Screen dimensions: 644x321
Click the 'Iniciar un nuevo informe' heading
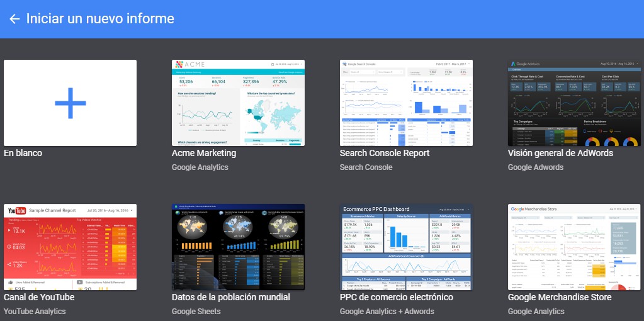100,19
